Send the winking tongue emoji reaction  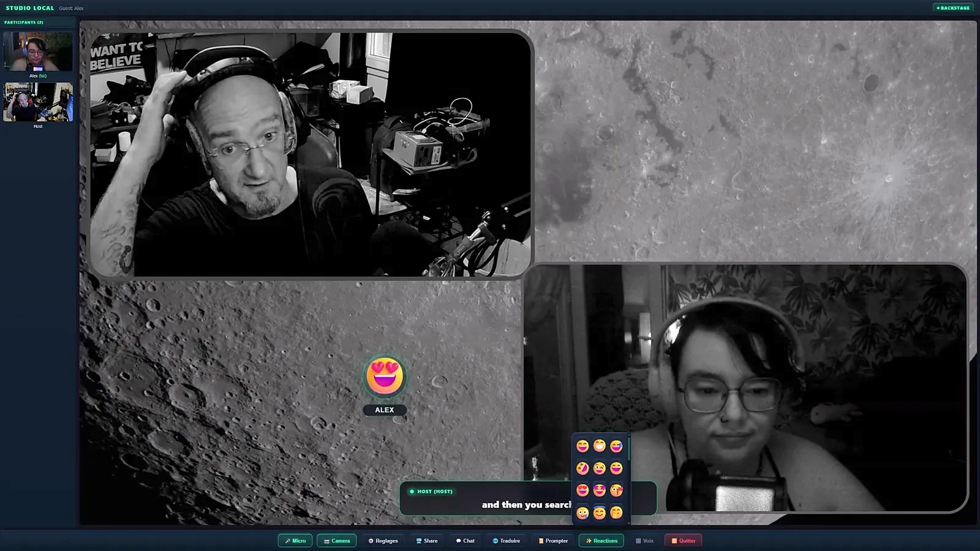600,468
